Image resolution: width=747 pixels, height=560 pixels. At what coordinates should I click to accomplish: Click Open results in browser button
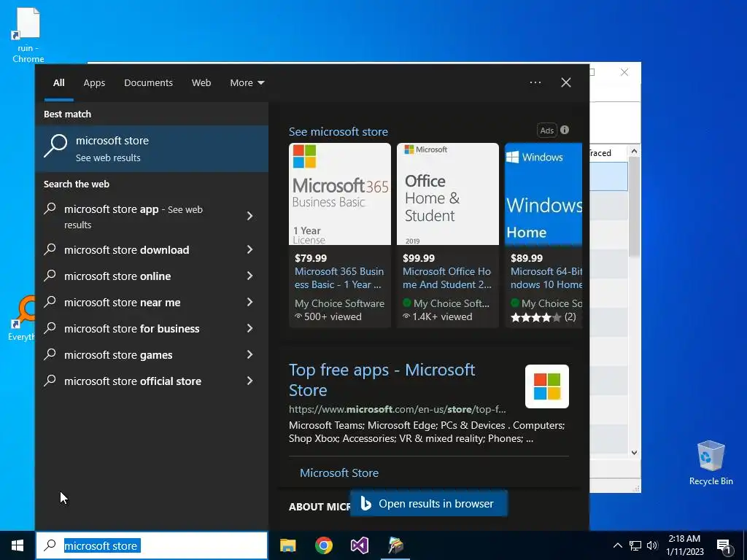(429, 504)
